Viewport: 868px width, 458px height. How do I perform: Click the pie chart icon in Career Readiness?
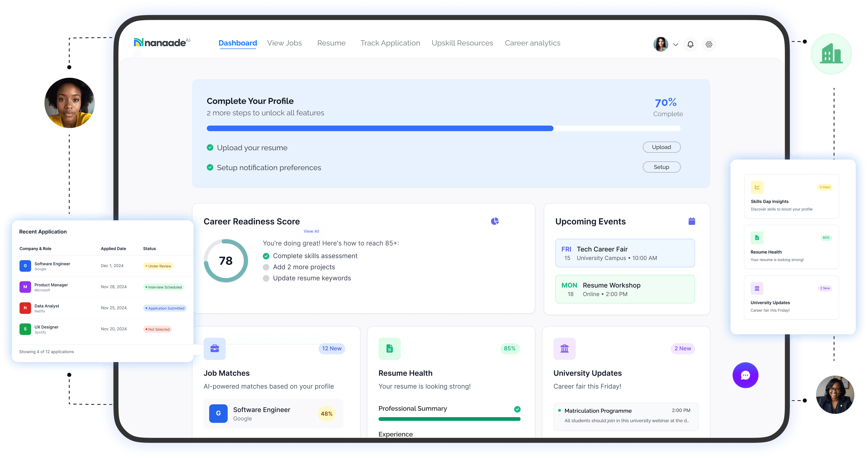(495, 221)
